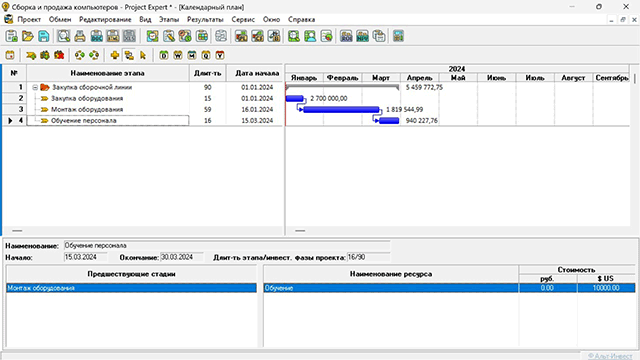Open the ROI indicator icon
This screenshot has width=640, height=360.
(x=346, y=36)
